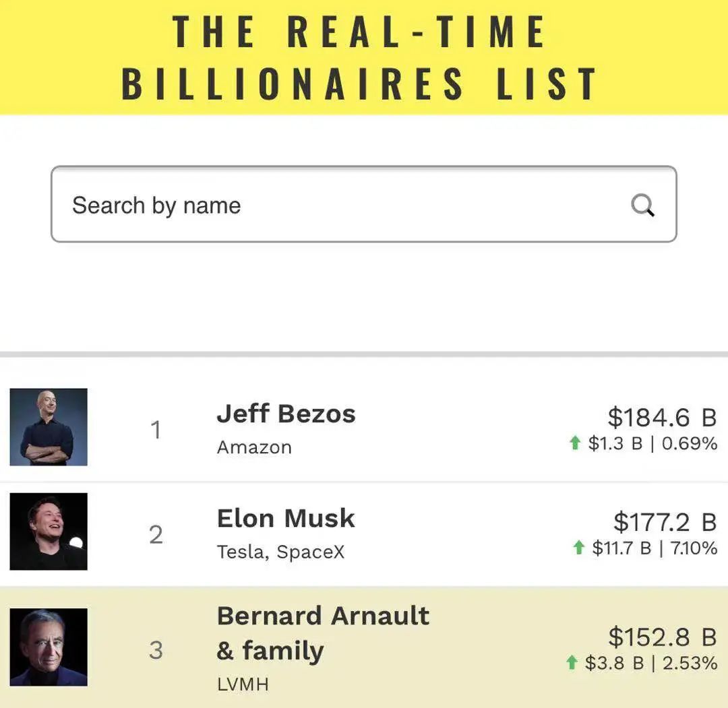Click the $152.8 B net worth
Screen dimensions: 728x708
(x=661, y=637)
